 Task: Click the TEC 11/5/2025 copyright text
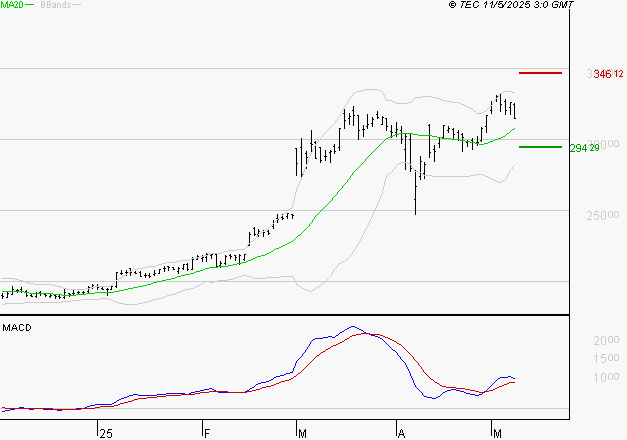[x=511, y=5]
